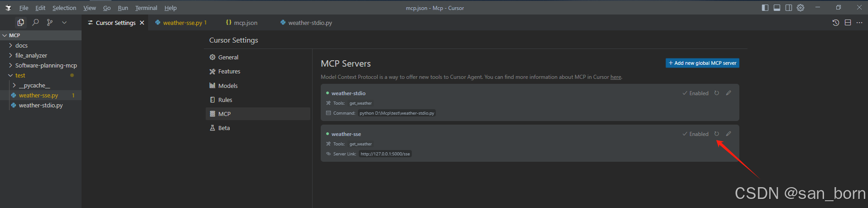The height and width of the screenshot is (208, 868).
Task: Click Add new global MCP server
Action: (702, 63)
